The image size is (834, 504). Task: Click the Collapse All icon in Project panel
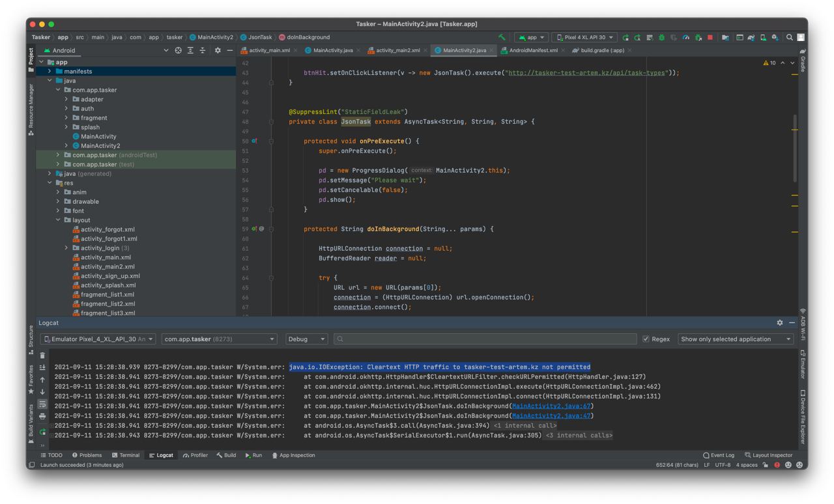[203, 50]
